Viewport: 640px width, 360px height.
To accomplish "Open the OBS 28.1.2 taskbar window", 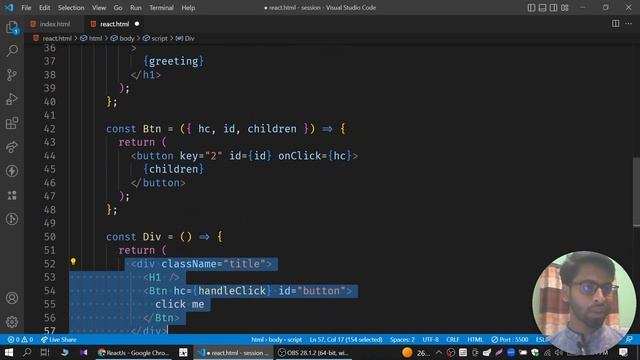I will click(x=313, y=353).
